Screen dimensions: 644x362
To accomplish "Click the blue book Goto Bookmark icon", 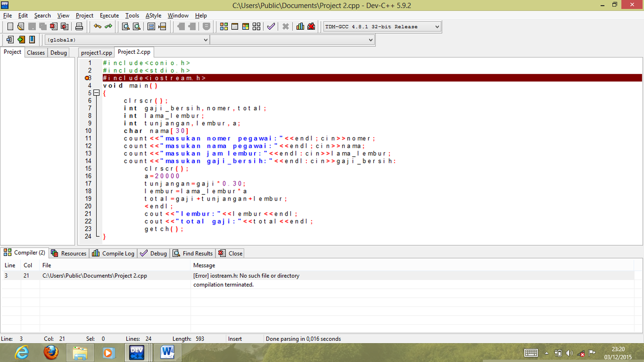I will 32,40.
